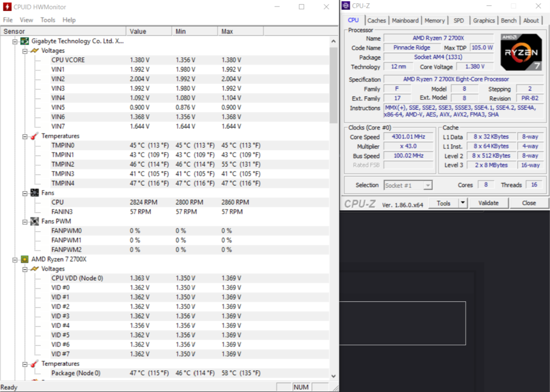Click the Name field showing AMD Ryzen 7 2700X
550x392 pixels.
[x=438, y=38]
